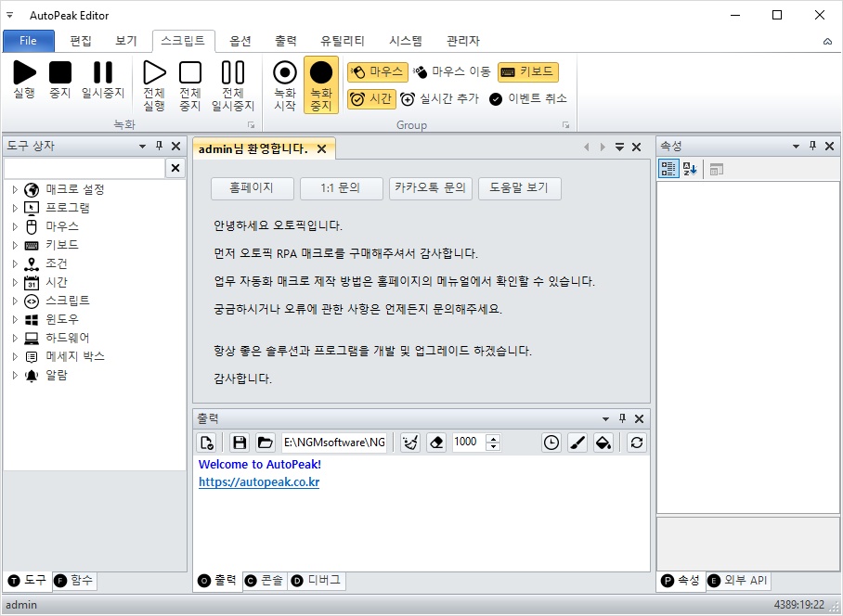Click the open folder icon in output
The width and height of the screenshot is (843, 616).
(x=265, y=443)
